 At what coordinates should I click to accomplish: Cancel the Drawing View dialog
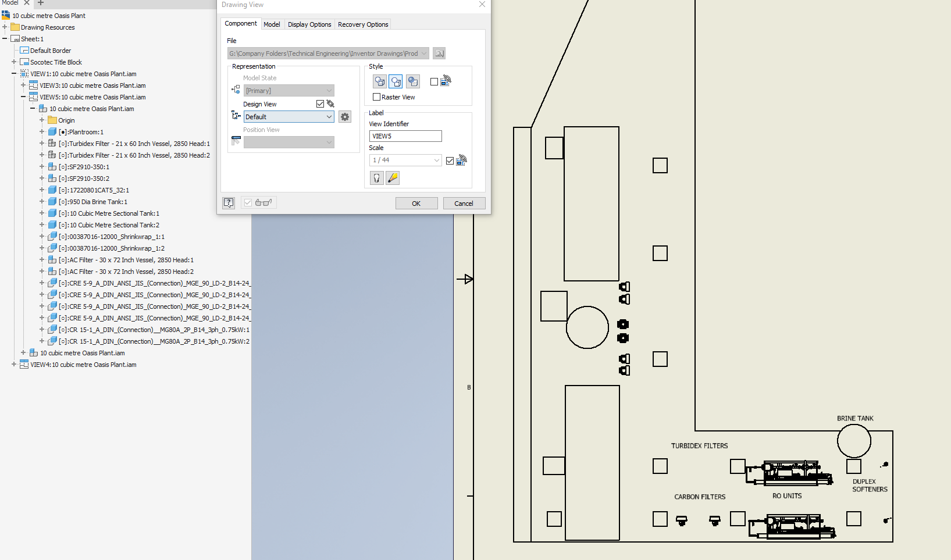coord(464,204)
